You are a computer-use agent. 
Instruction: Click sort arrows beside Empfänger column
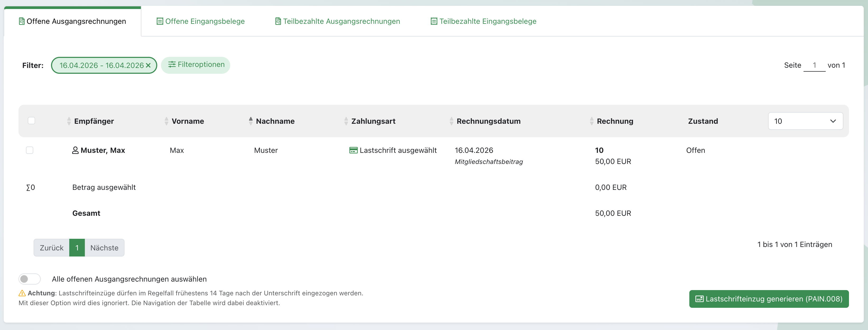pyautogui.click(x=69, y=121)
